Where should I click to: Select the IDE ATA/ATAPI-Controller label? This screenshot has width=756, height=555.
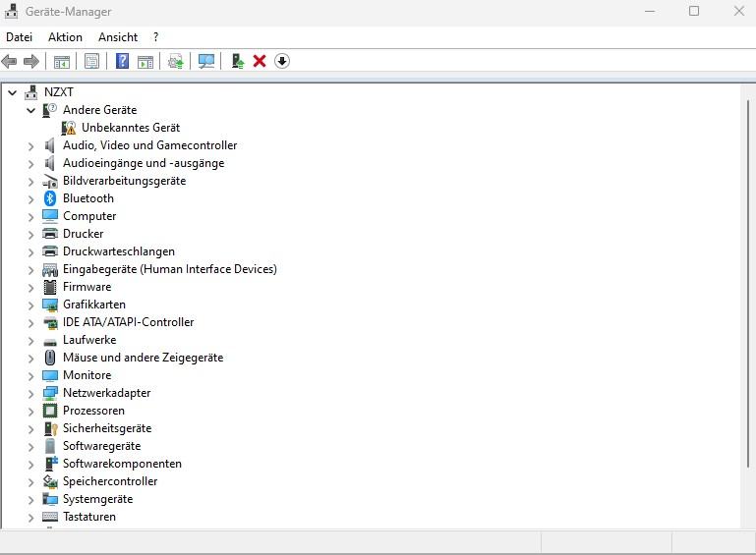click(x=128, y=322)
